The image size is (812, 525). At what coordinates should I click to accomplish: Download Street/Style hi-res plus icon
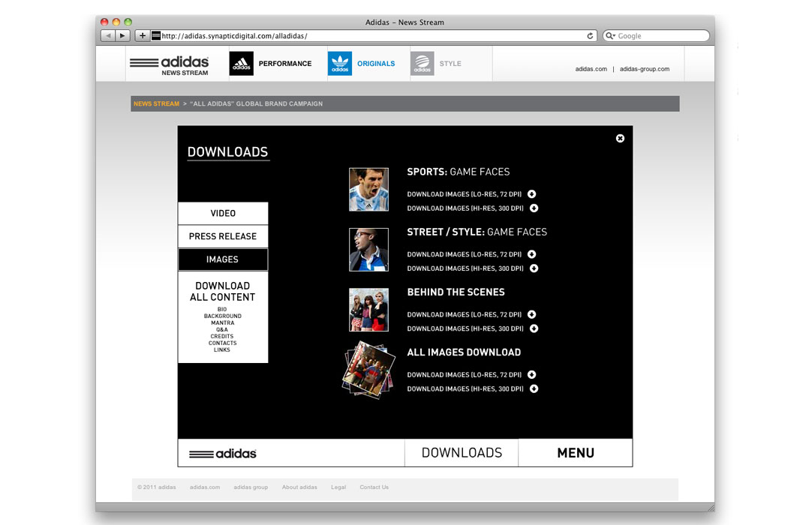point(534,268)
